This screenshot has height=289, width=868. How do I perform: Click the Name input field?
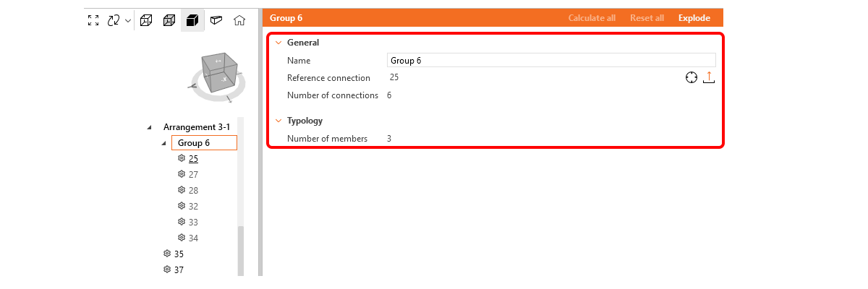(x=551, y=61)
